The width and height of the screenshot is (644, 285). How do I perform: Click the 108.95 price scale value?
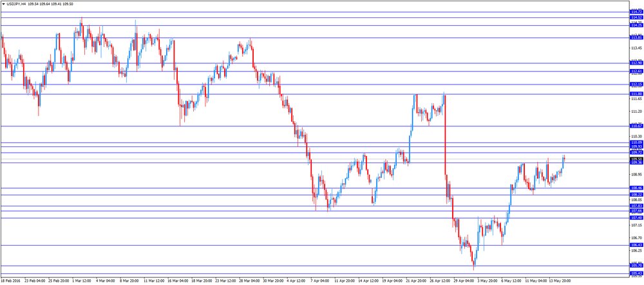click(636, 174)
